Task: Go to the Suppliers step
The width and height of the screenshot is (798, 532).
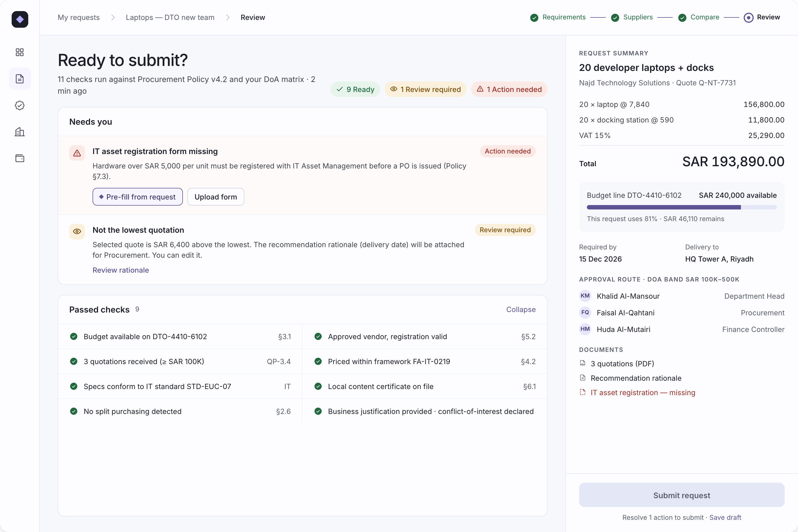Action: click(x=632, y=17)
